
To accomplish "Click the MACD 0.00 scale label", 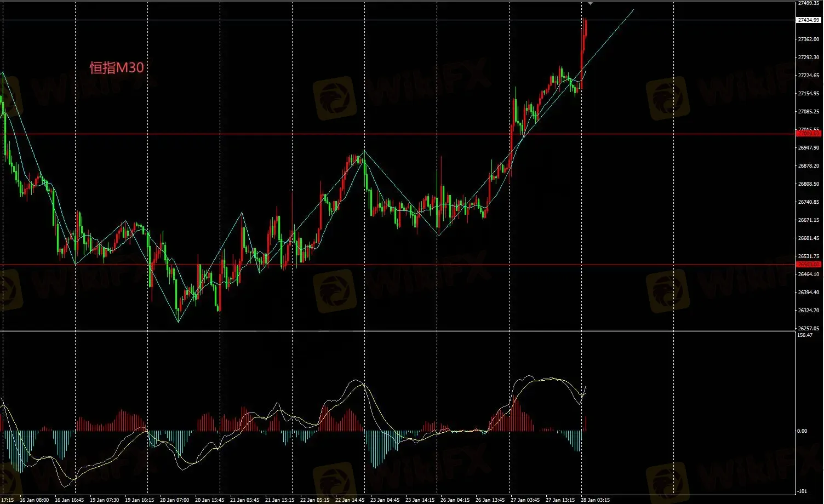I will [802, 431].
